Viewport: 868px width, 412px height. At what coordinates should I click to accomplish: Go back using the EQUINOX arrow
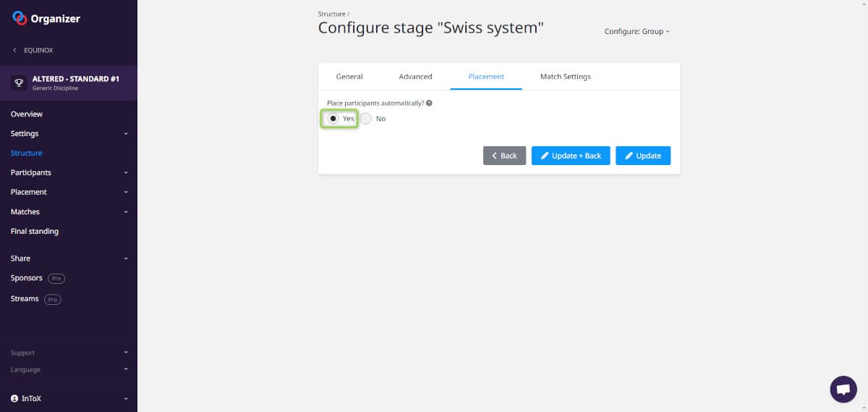[x=15, y=51]
